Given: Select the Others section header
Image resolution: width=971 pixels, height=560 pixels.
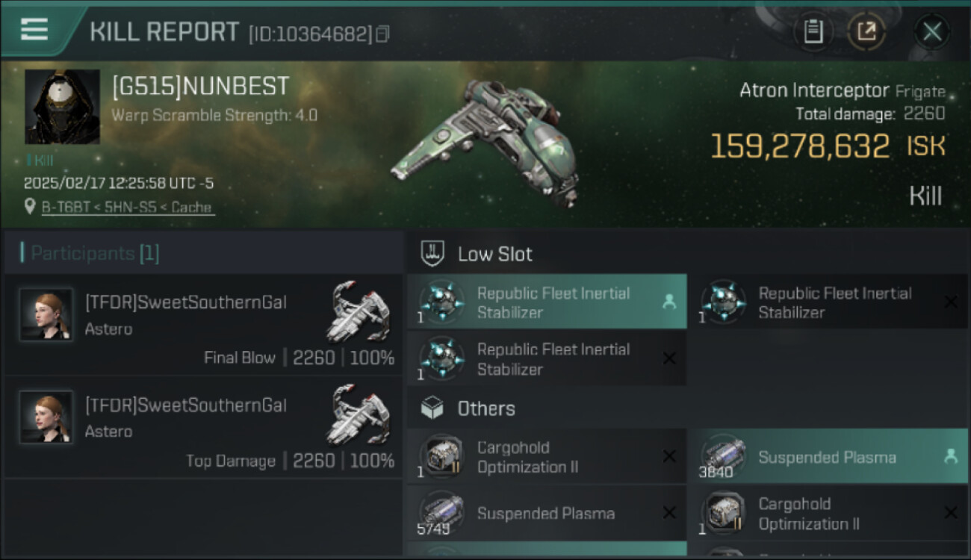Looking at the screenshot, I should (x=485, y=408).
